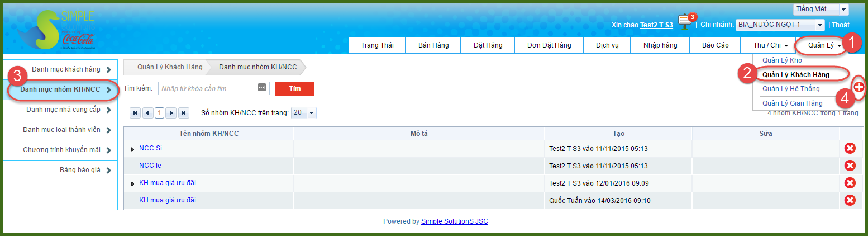Click the Thoát logout link
This screenshot has height=236, width=868.
pyautogui.click(x=841, y=25)
